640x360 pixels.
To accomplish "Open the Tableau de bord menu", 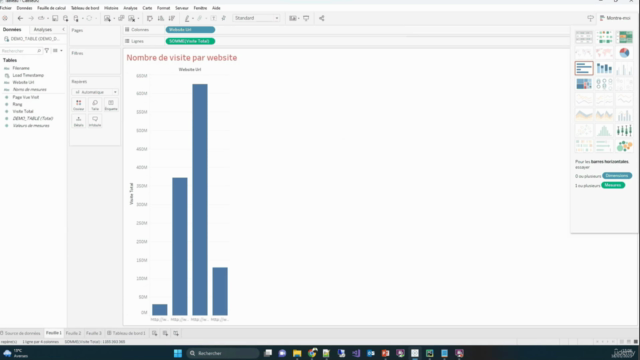I will (85, 8).
